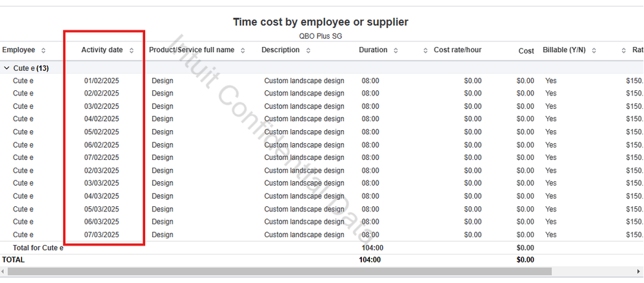
Task: Click the sort icon before Rate column
Action: click(624, 50)
